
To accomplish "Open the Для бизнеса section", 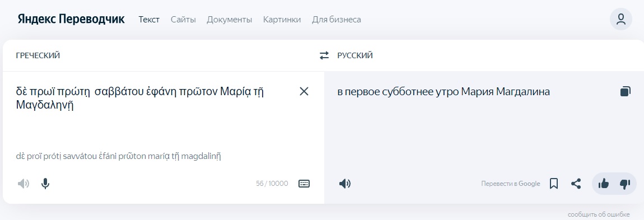I will coord(337,19).
